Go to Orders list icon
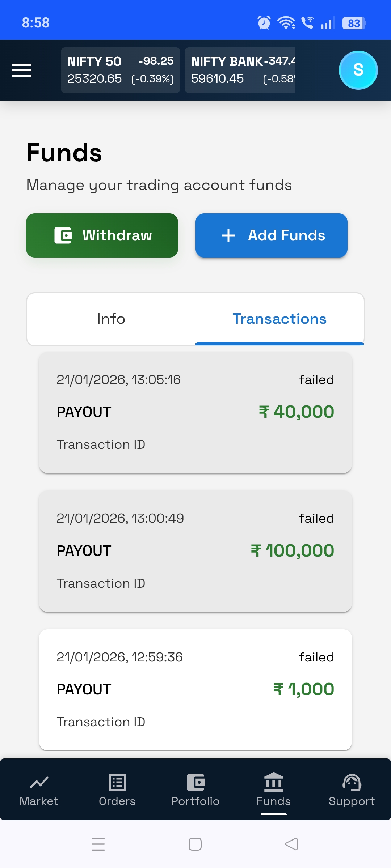Viewport: 391px width, 868px height. tap(117, 783)
